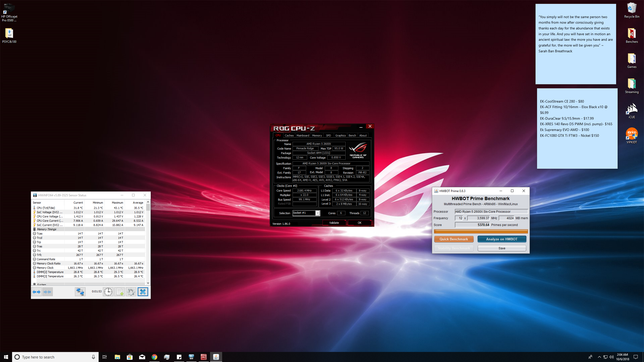Screen dimensions: 644x362
Task: Click HWiNFO expand window arrows button
Action: pos(36,292)
